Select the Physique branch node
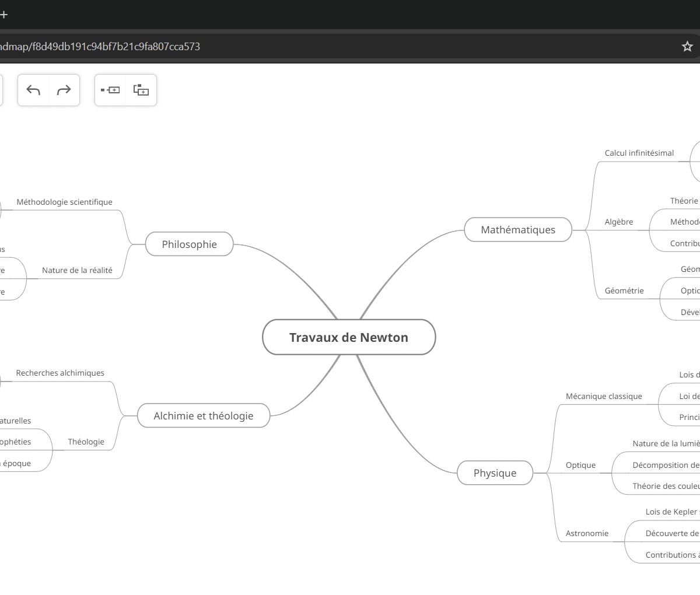 coord(495,473)
